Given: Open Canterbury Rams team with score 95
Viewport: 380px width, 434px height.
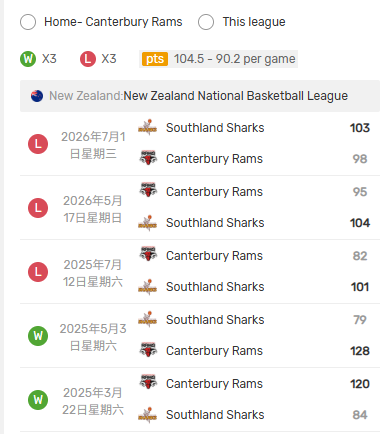Looking at the screenshot, I should click(214, 192).
